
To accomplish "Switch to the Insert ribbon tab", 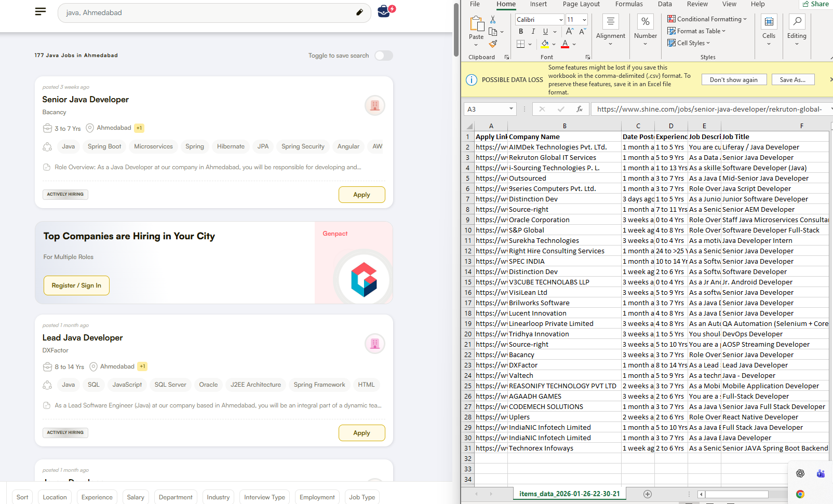I will click(538, 4).
